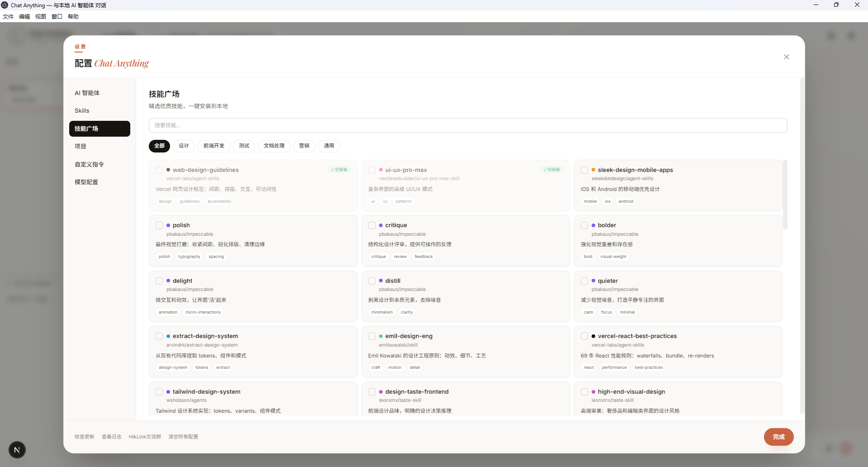Tick the sleek-design-mobile-apps checkbox
The width and height of the screenshot is (868, 467).
click(584, 170)
